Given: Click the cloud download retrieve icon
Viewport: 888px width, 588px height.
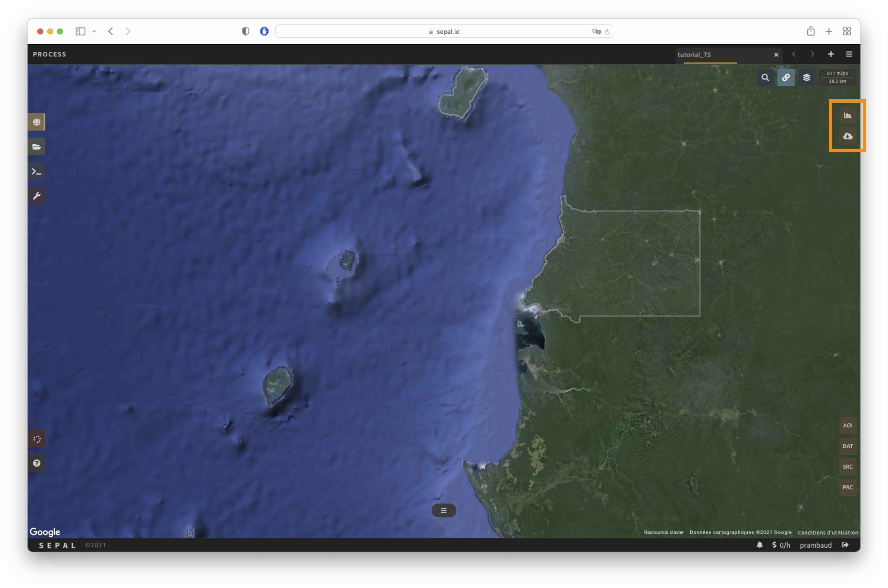Looking at the screenshot, I should click(x=847, y=136).
